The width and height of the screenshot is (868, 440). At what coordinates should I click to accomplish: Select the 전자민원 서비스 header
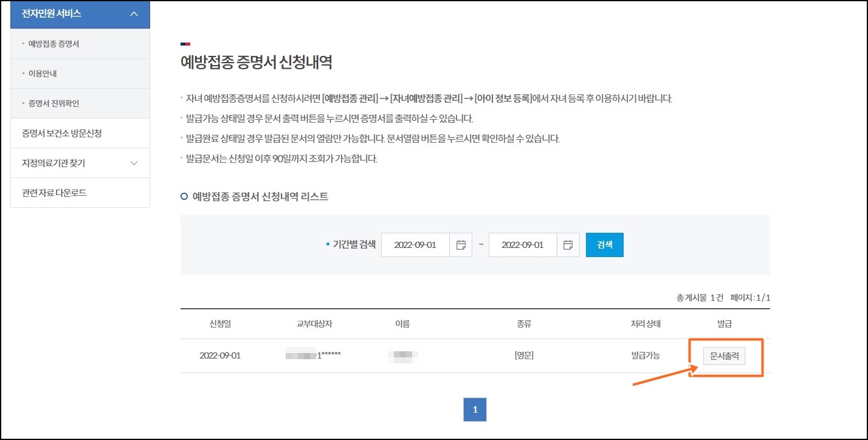tap(80, 13)
